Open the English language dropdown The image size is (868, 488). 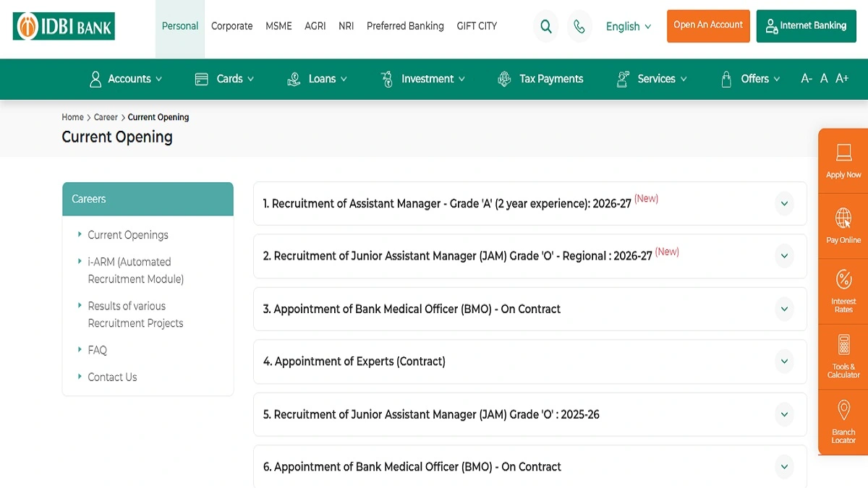click(x=628, y=26)
